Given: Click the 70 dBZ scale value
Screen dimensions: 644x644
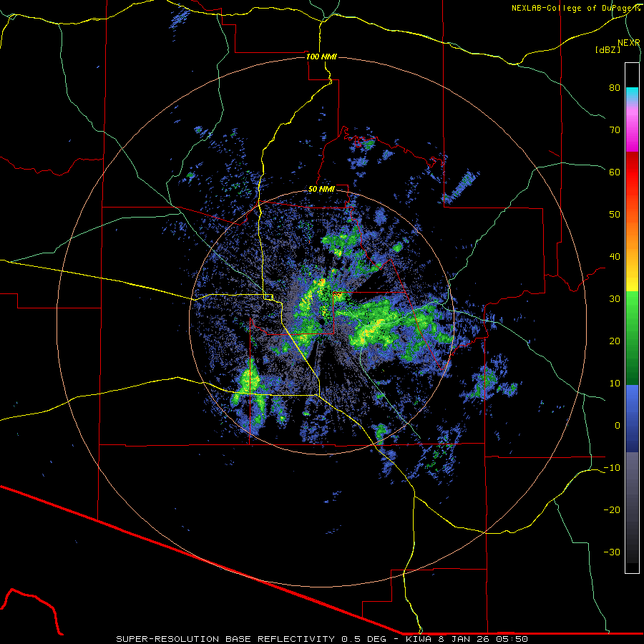Looking at the screenshot, I should (615, 130).
